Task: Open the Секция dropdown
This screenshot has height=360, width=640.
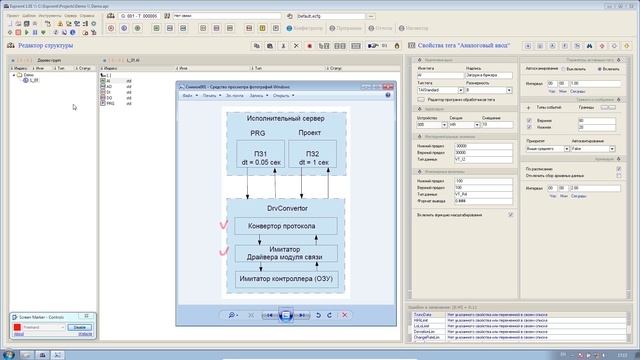Action: click(477, 124)
